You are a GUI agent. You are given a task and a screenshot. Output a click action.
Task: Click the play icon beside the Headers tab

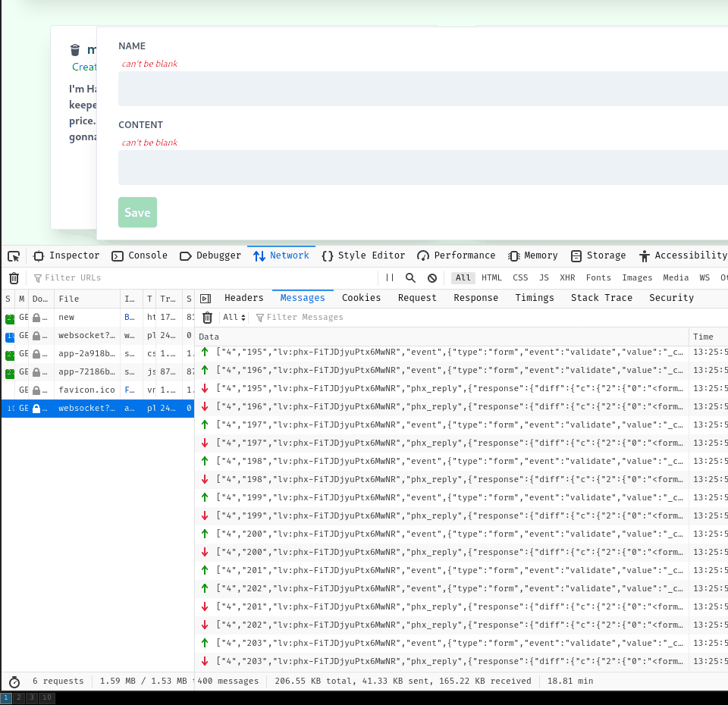[205, 298]
